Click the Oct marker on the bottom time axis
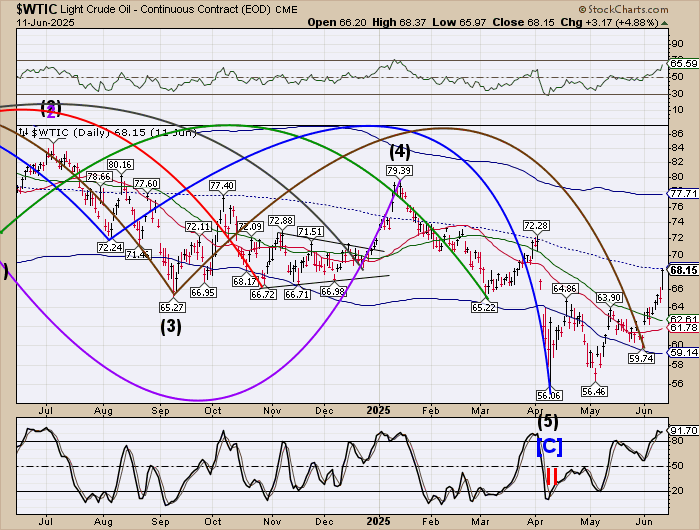Screen dimensions: 700x530 pos(212,521)
